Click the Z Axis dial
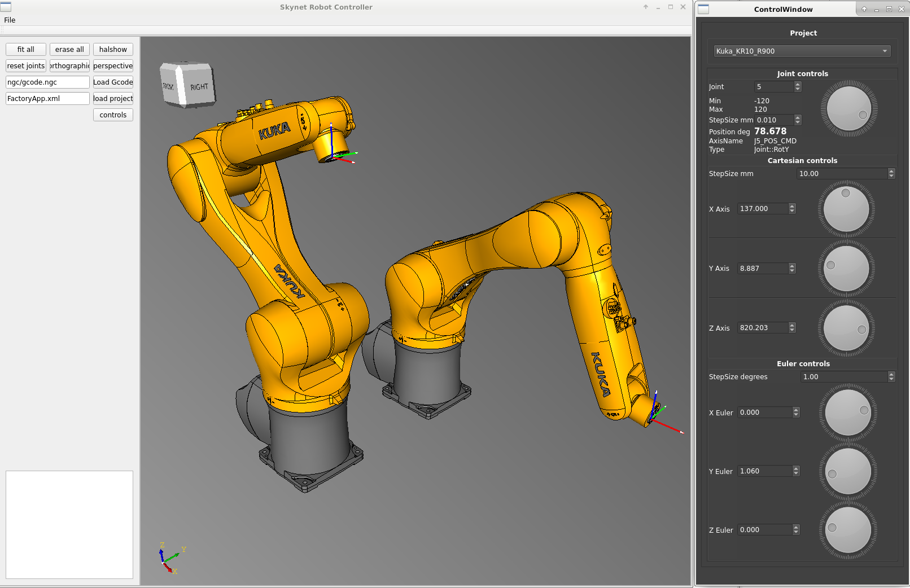The image size is (910, 588). point(846,328)
